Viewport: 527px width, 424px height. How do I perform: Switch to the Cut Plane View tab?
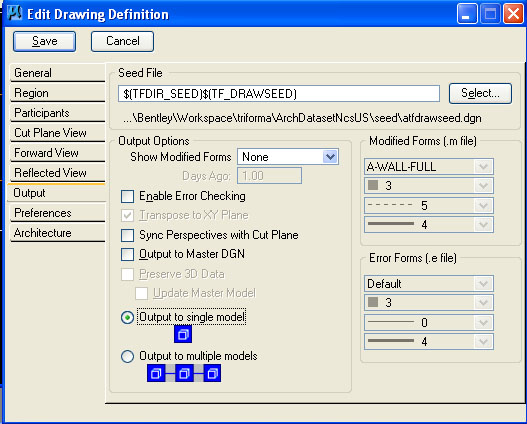click(x=57, y=133)
